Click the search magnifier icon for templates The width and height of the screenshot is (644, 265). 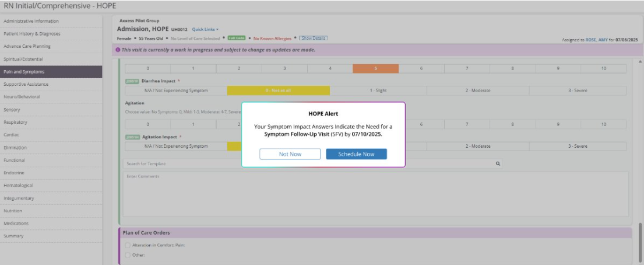[498, 164]
